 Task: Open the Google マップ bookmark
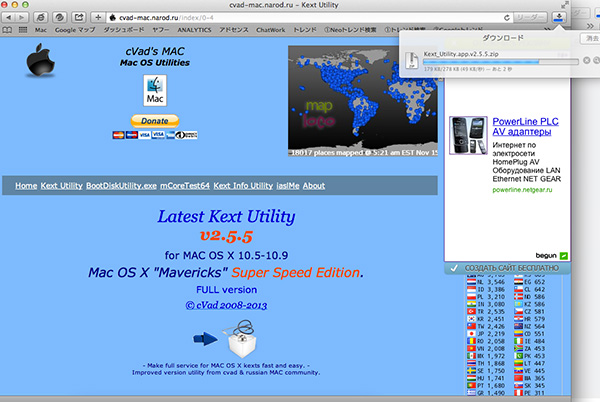coord(75,30)
